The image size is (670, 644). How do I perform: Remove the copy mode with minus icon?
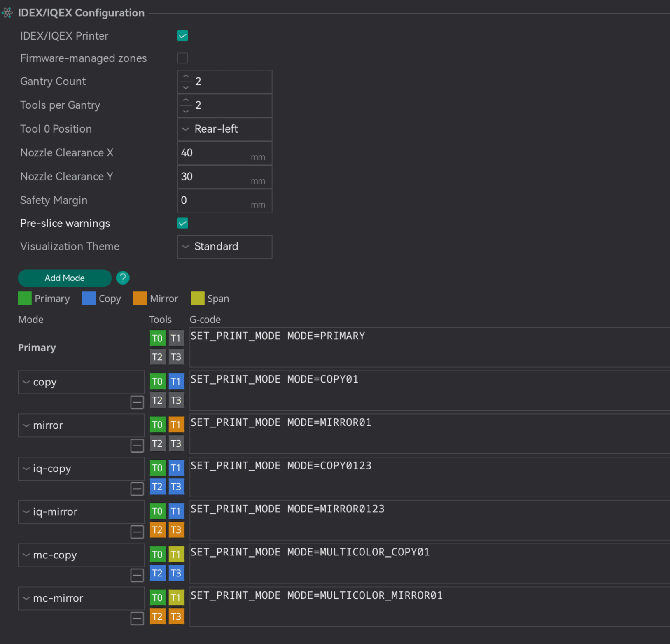137,402
